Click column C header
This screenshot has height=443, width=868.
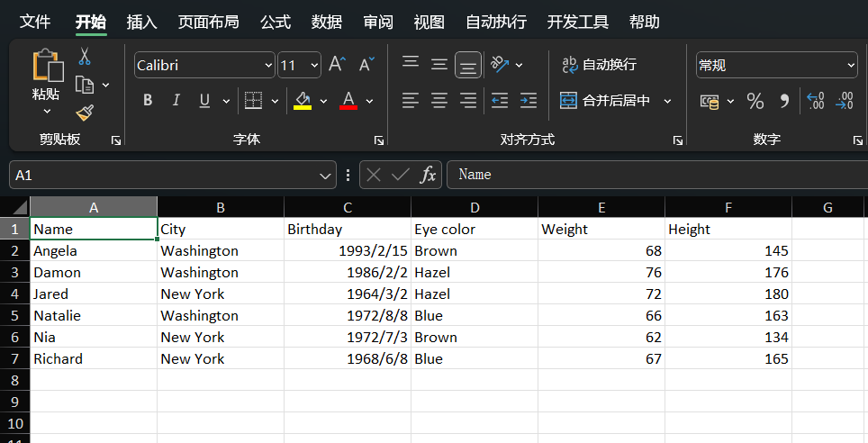pos(348,208)
